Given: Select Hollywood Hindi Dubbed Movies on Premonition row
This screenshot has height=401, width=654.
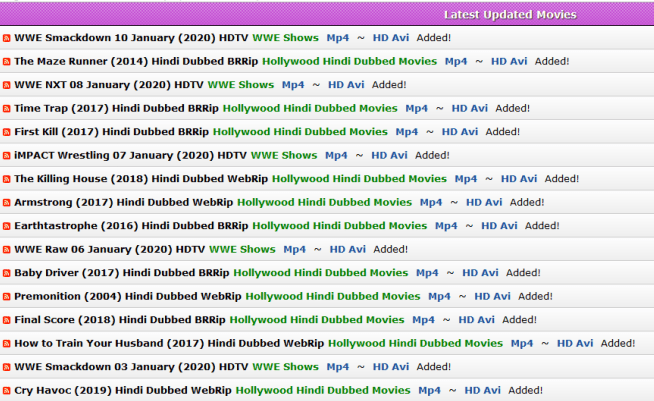Looking at the screenshot, I should [333, 296].
